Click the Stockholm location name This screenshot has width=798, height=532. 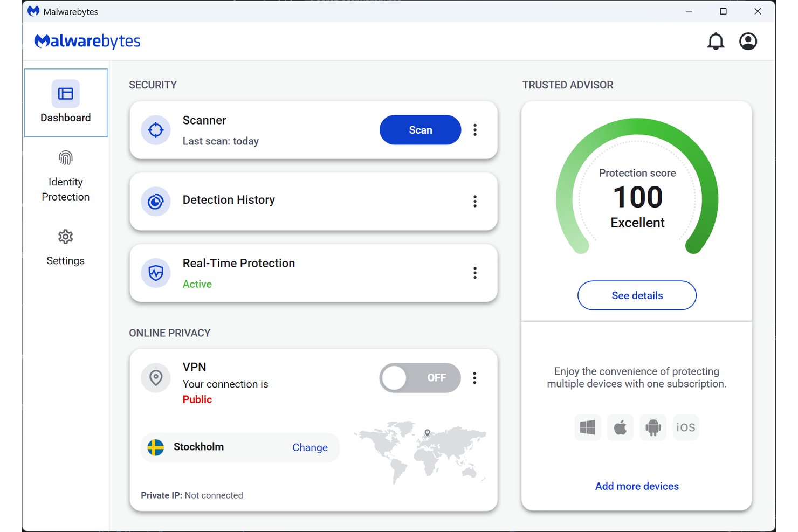[198, 447]
